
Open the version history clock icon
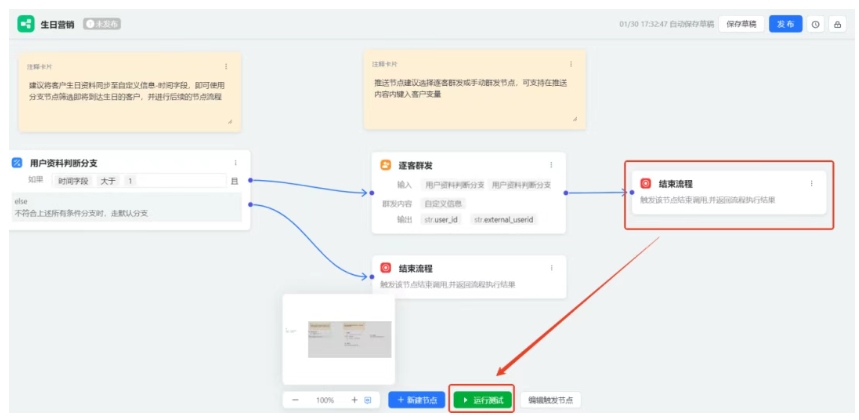coord(815,24)
